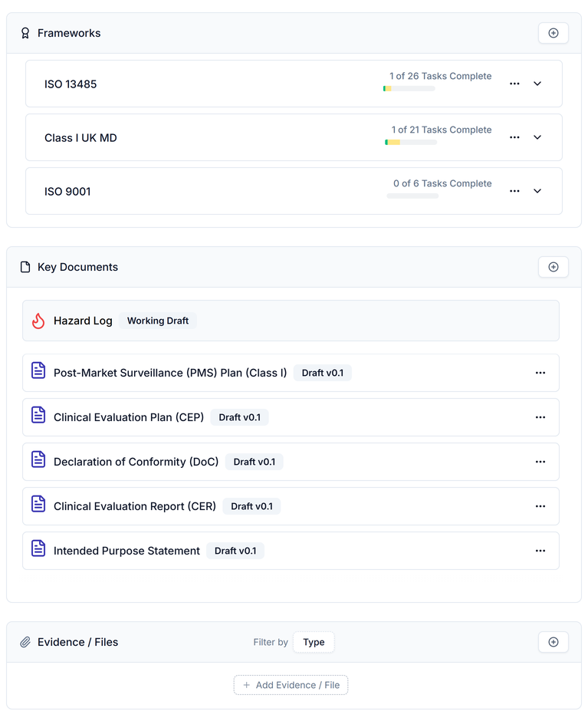Screen dimensions: 588x721
Task: Click '1 of 26 Tasks Complete' text
Action: tap(441, 77)
